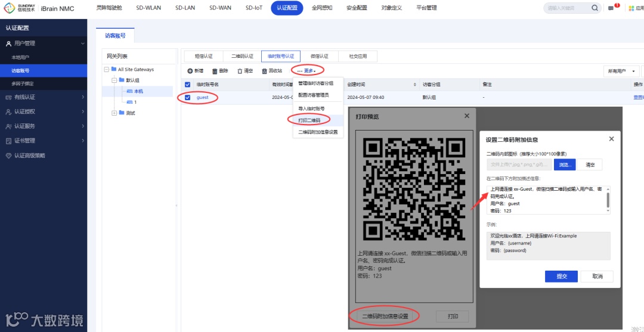
Task: Select 管理临时访客分组 from the more menu
Action: [318, 83]
